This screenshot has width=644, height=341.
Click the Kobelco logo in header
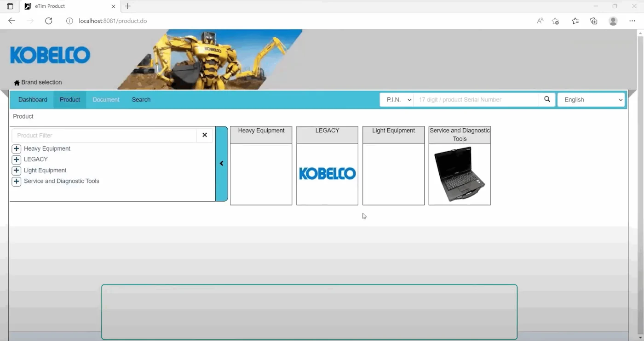point(50,55)
